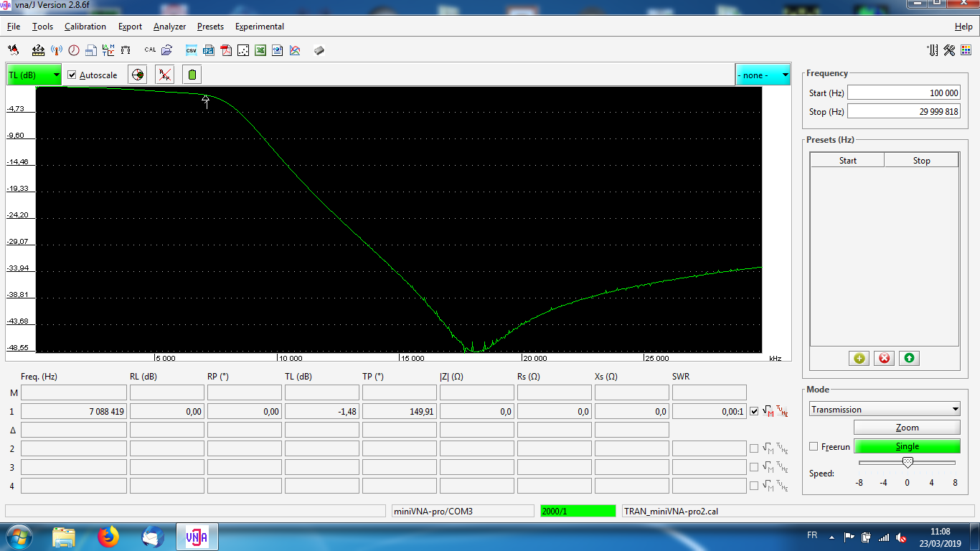Open the cable length measurement tool
980x551 pixels.
coord(39,50)
